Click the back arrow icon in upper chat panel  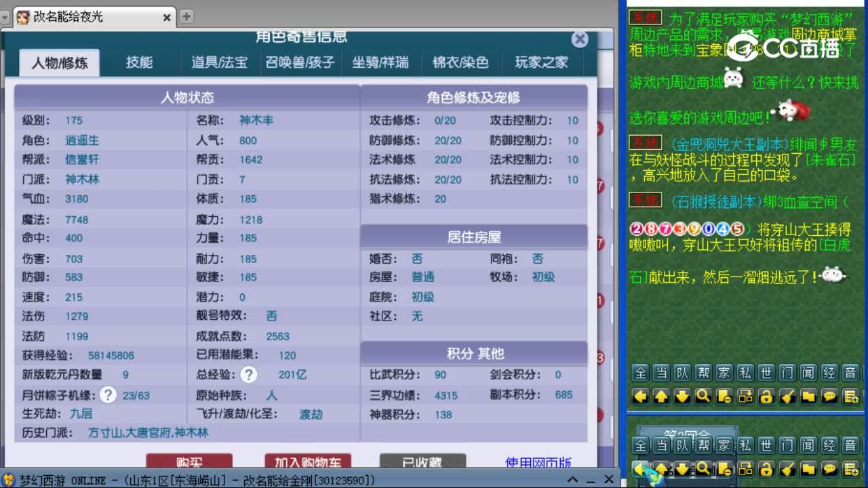coord(639,396)
